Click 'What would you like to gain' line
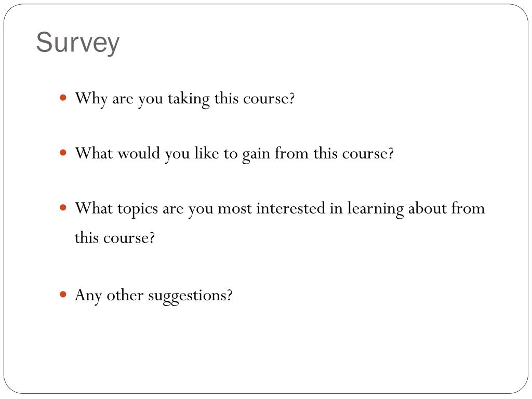Viewport: 532px width, 399px height. (234, 154)
